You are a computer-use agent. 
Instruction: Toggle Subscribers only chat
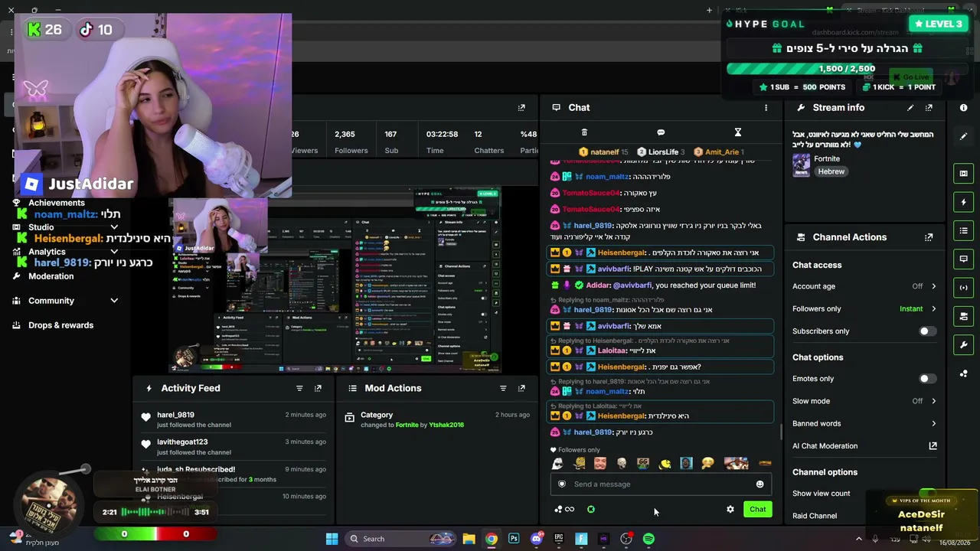point(926,331)
